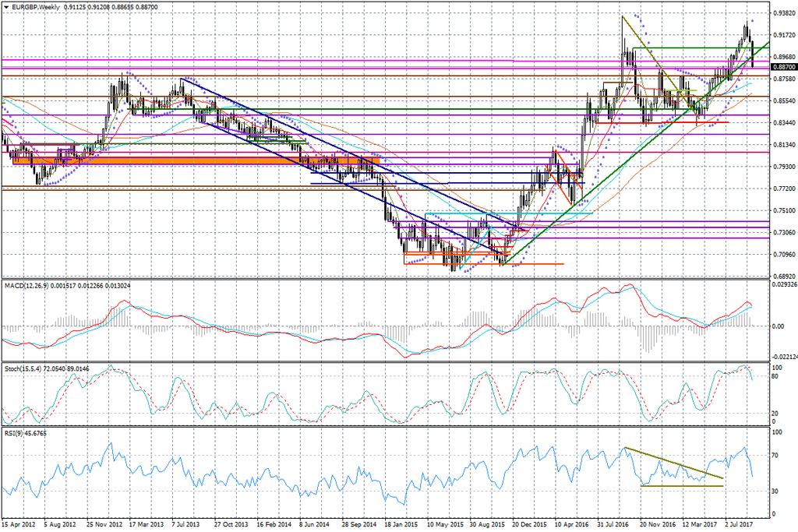Click price axis label 0.70960
Image resolution: width=798 pixels, height=532 pixels.
(784, 254)
